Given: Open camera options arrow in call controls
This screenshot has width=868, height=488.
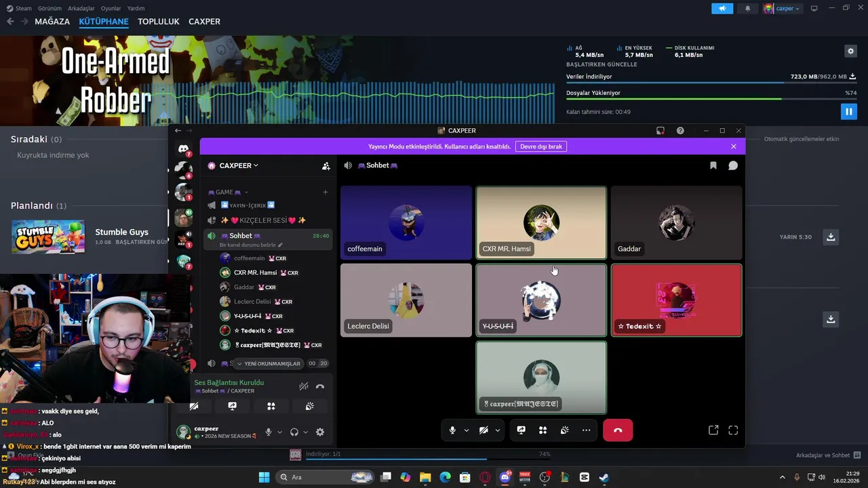Looking at the screenshot, I should [497, 430].
